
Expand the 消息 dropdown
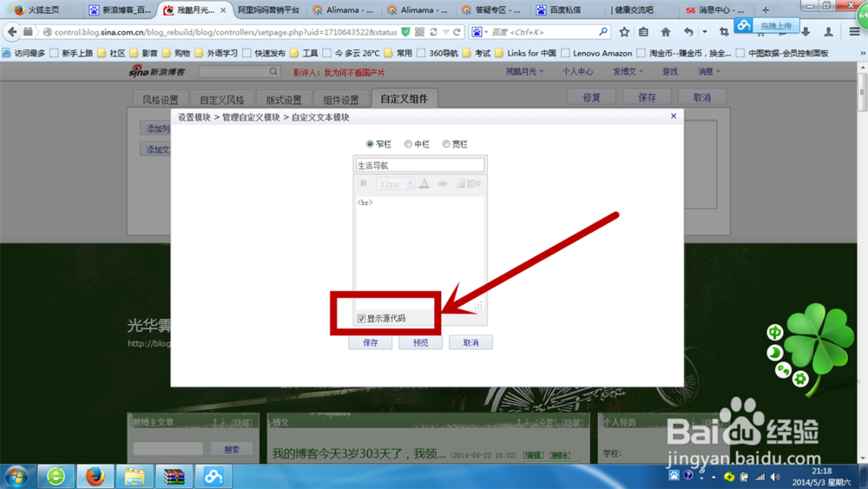[708, 71]
